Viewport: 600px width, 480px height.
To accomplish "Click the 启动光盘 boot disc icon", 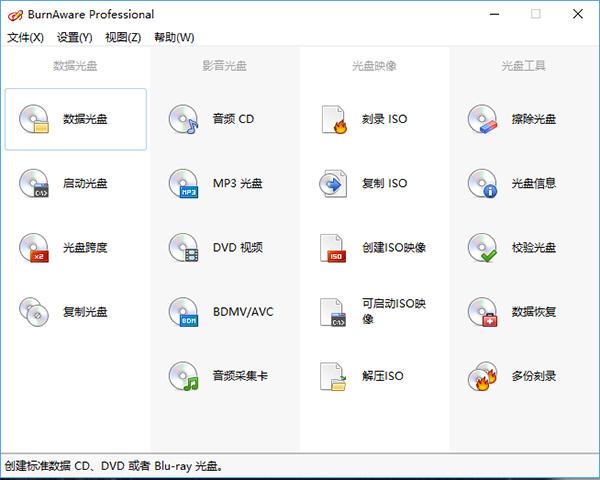I will (x=34, y=183).
